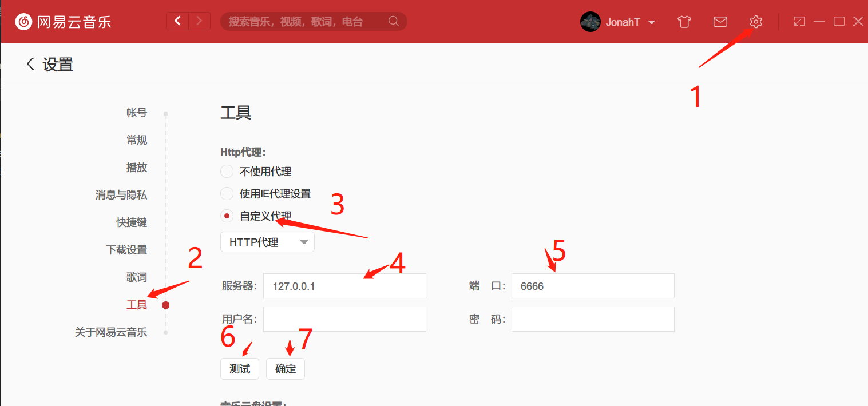Viewport: 868px width, 406px height.
Task: Select the 不使用代理 radio option
Action: pyautogui.click(x=227, y=171)
